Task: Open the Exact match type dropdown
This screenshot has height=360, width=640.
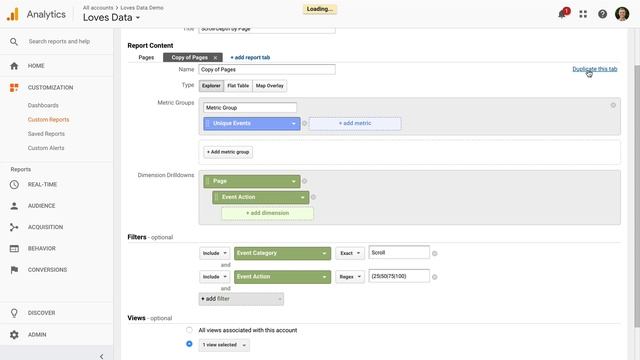Action: (350, 253)
